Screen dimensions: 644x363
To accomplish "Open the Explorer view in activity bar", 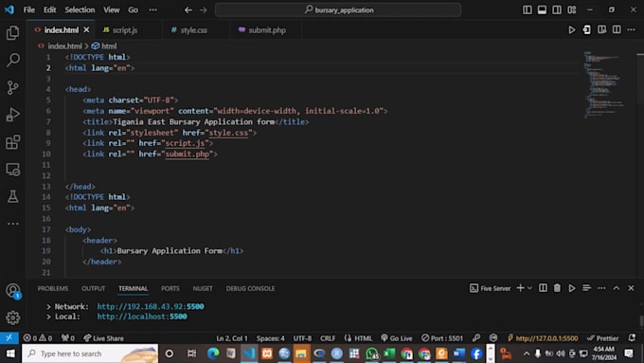I will click(12, 33).
